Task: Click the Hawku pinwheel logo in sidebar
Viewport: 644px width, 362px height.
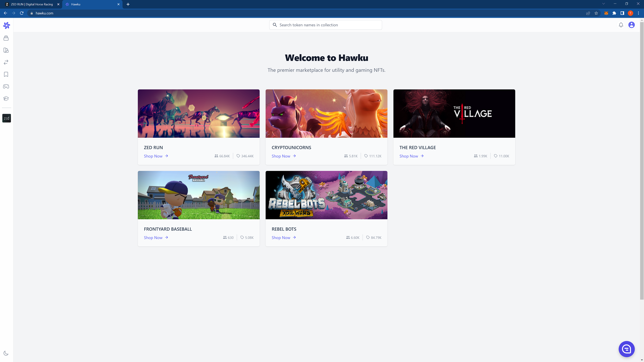Action: (7, 25)
